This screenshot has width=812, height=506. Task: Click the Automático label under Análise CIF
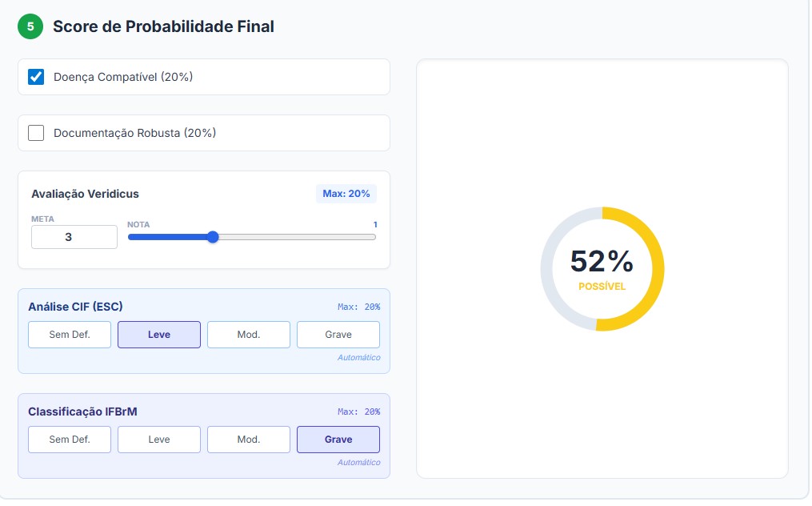point(359,358)
